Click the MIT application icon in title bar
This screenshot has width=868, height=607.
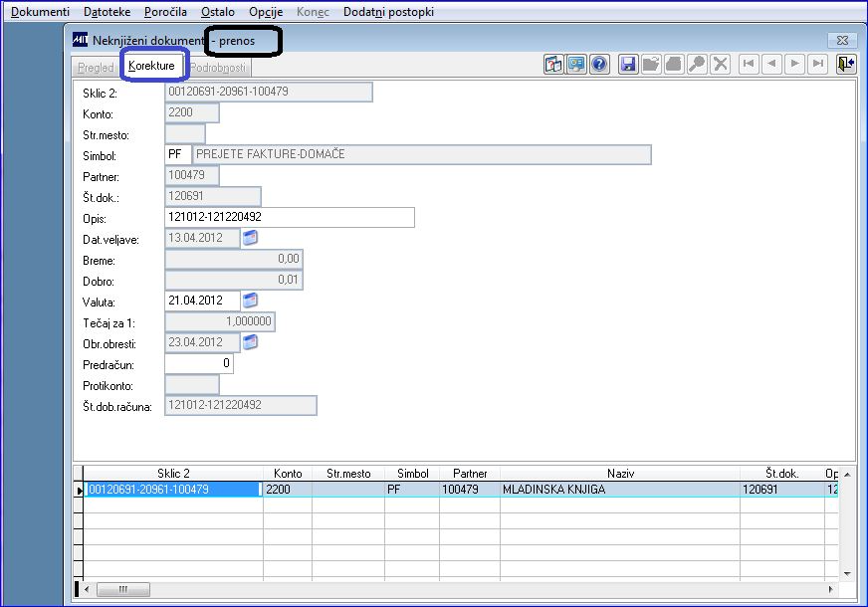point(81,39)
